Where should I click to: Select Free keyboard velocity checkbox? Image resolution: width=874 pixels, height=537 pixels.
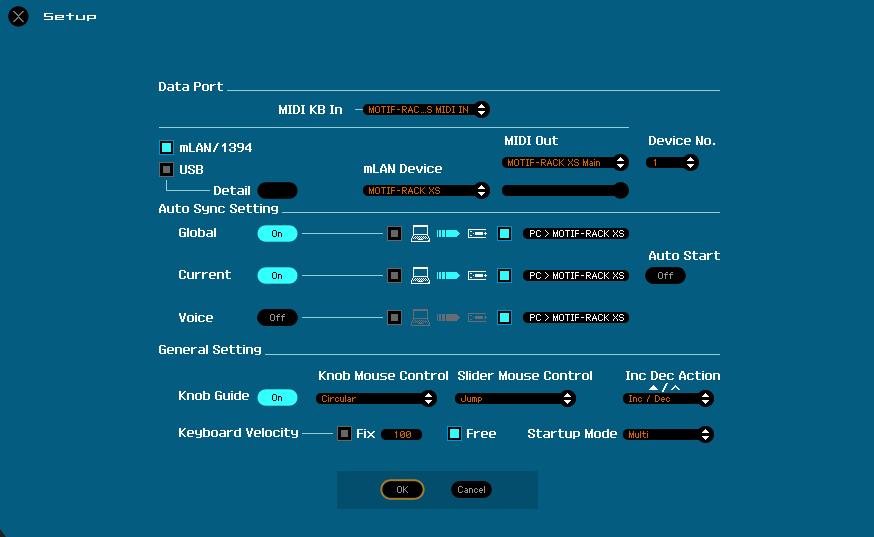454,433
